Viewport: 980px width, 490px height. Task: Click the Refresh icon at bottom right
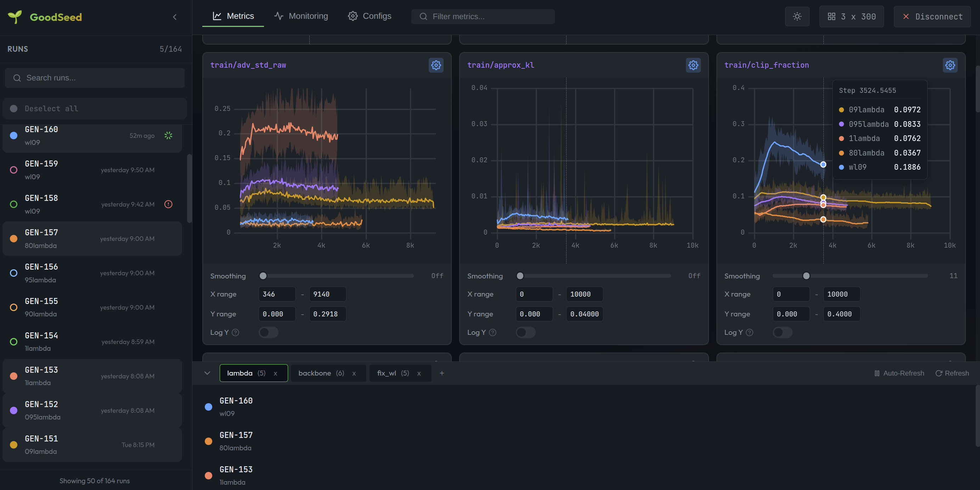pos(939,373)
